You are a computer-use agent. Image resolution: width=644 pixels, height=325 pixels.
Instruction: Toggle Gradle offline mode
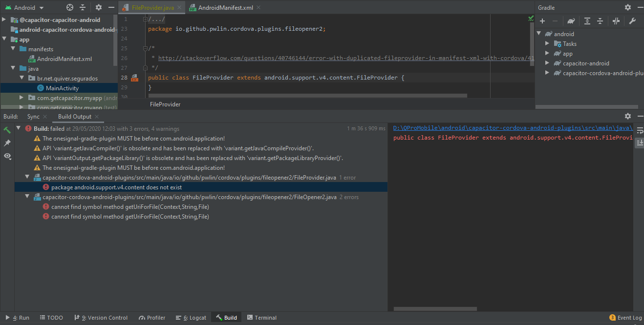pos(616,20)
